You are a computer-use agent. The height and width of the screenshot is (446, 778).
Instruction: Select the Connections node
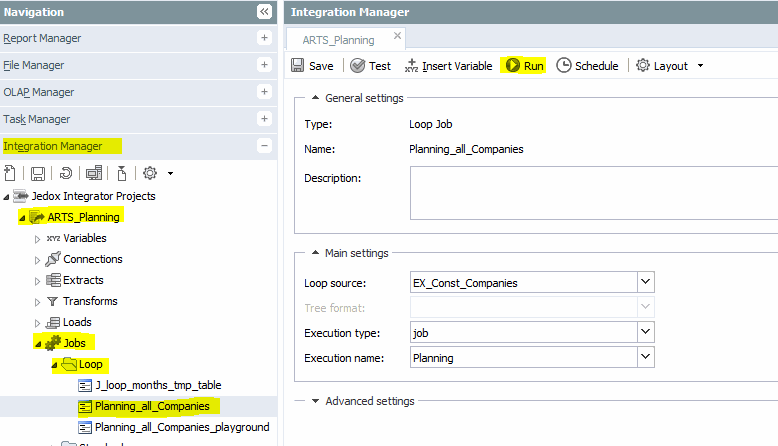pyautogui.click(x=93, y=259)
